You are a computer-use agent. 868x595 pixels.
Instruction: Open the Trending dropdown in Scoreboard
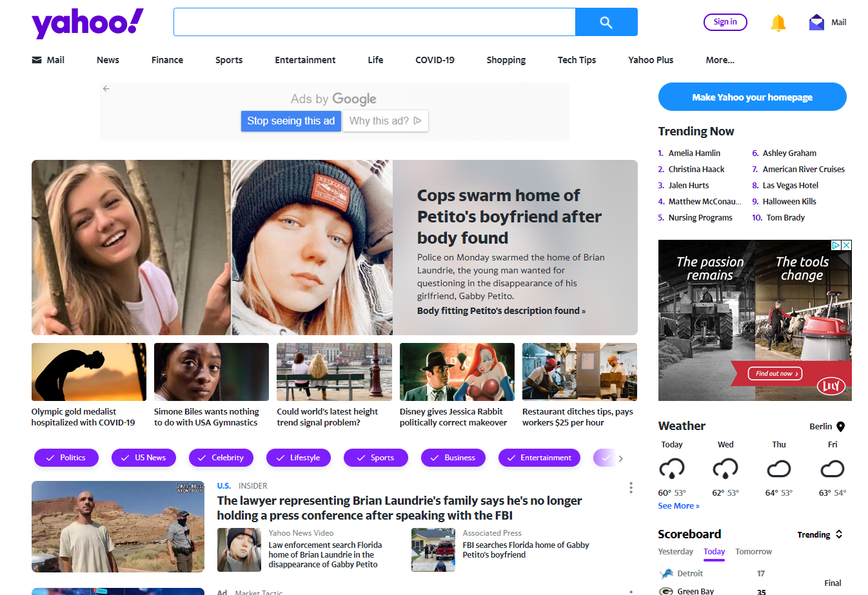point(819,534)
